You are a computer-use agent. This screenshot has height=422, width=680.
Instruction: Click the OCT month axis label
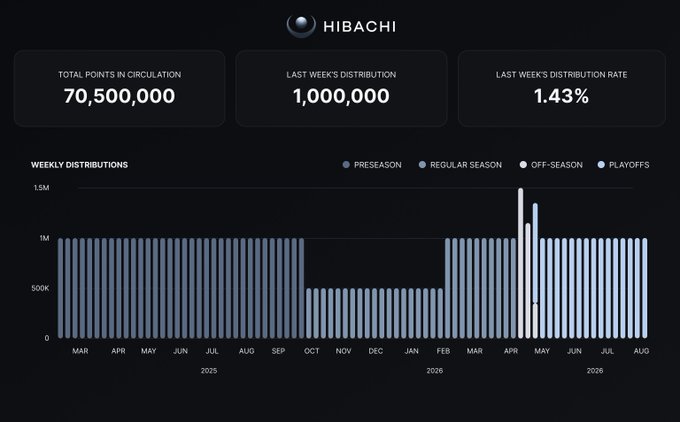(311, 351)
